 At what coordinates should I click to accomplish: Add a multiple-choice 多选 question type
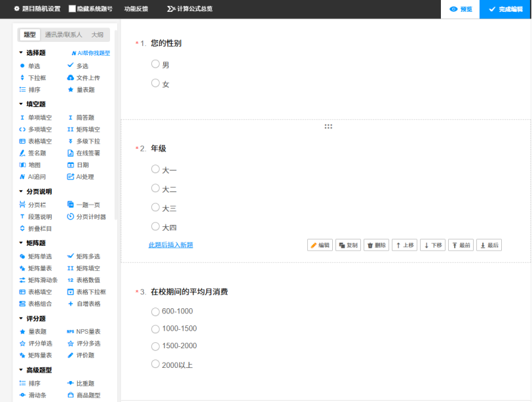tap(78, 66)
